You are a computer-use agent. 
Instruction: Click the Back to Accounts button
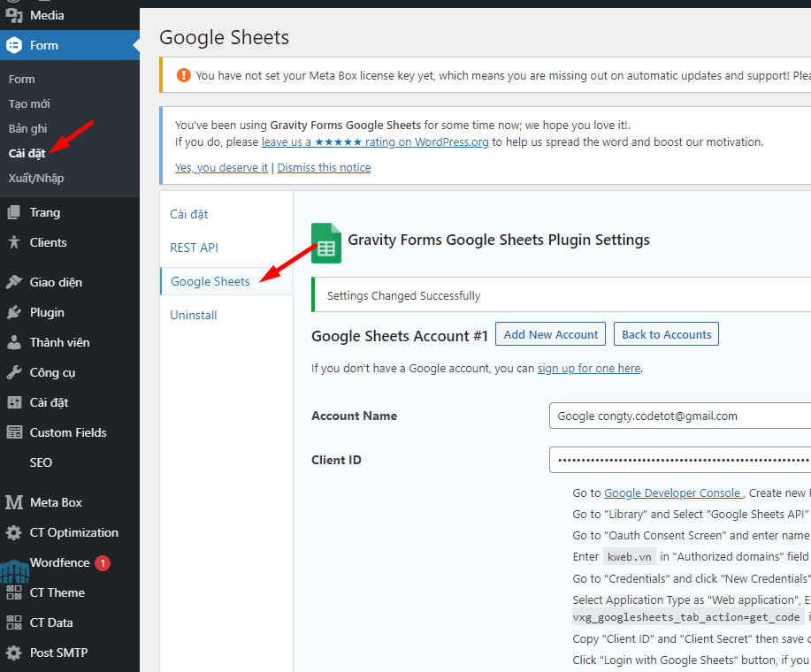pyautogui.click(x=666, y=334)
